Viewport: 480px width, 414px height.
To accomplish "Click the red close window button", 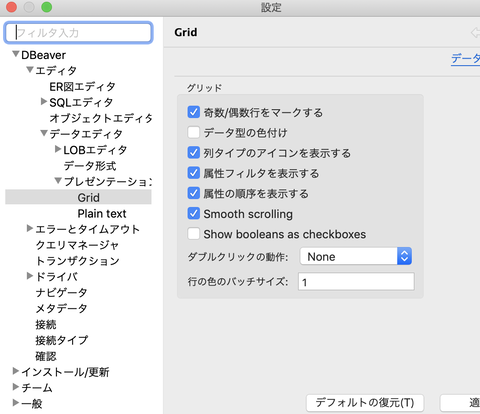I will [x=12, y=7].
